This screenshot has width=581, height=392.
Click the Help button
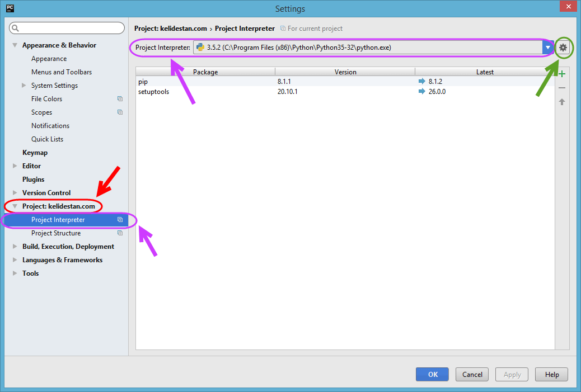(x=552, y=374)
